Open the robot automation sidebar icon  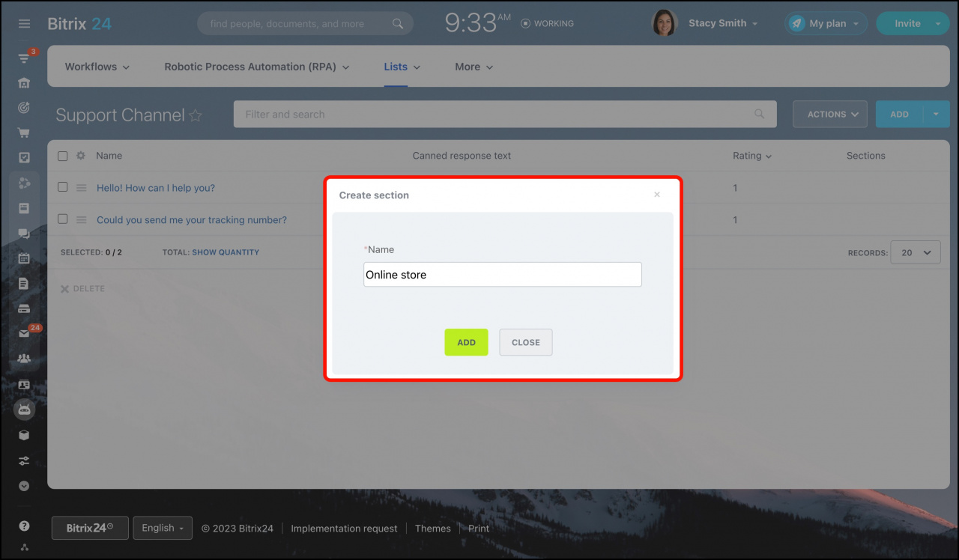coord(24,410)
